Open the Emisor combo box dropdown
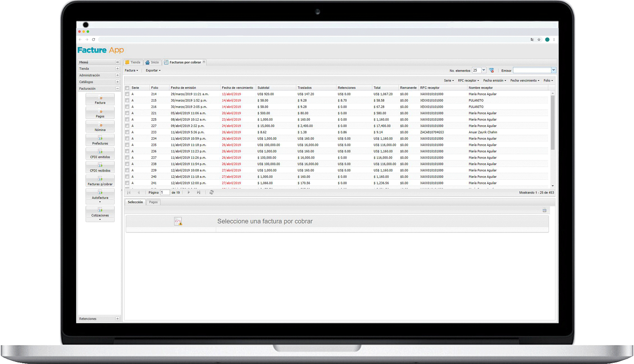Screen dimensions: 634x364 [x=554, y=70]
